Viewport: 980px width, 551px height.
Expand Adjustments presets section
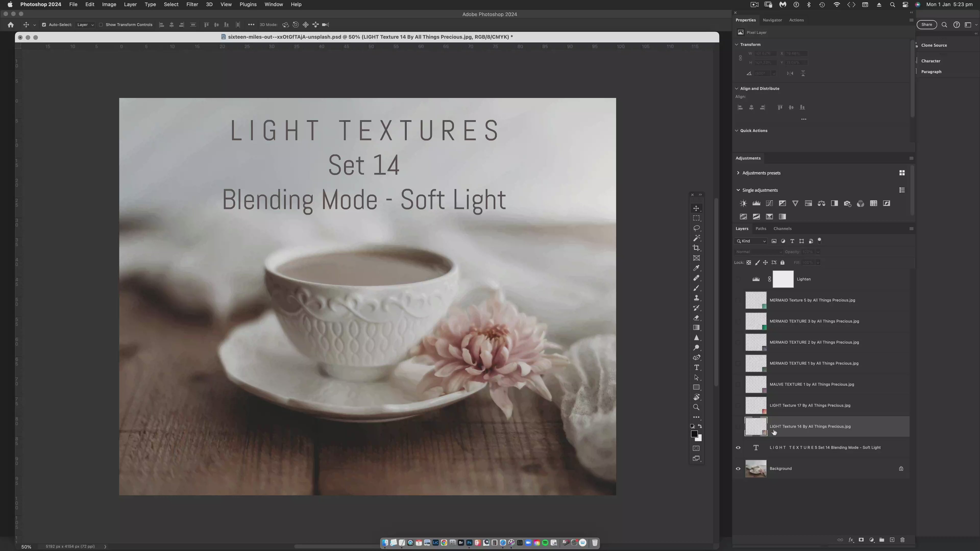click(x=738, y=173)
